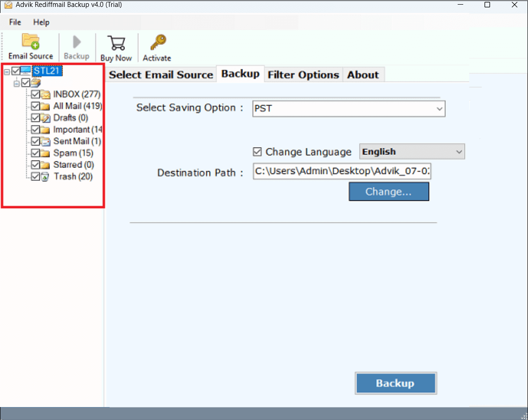Open the Help menu
Screen dimensions: 528x420
41,22
